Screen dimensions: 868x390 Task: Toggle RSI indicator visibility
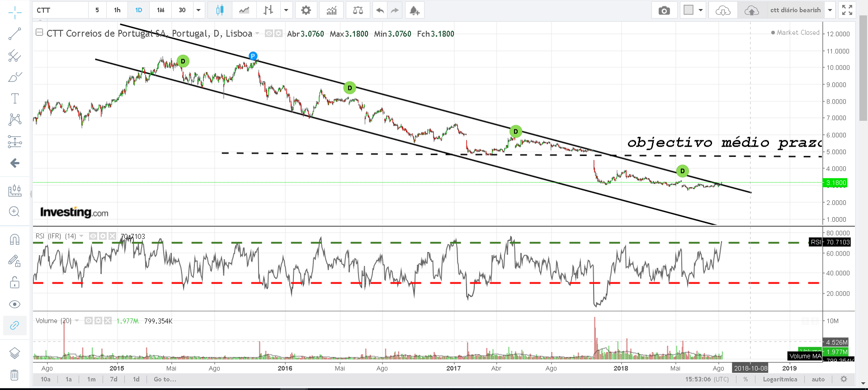click(x=93, y=236)
